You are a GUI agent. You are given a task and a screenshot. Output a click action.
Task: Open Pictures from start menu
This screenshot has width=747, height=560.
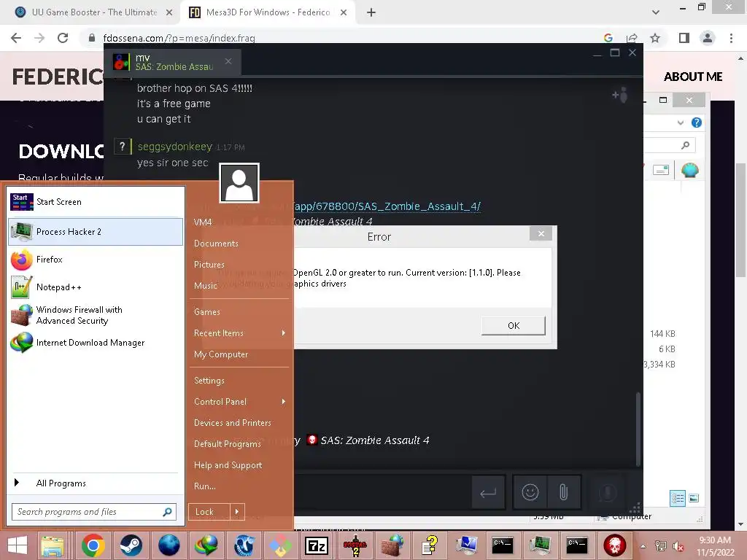click(209, 265)
